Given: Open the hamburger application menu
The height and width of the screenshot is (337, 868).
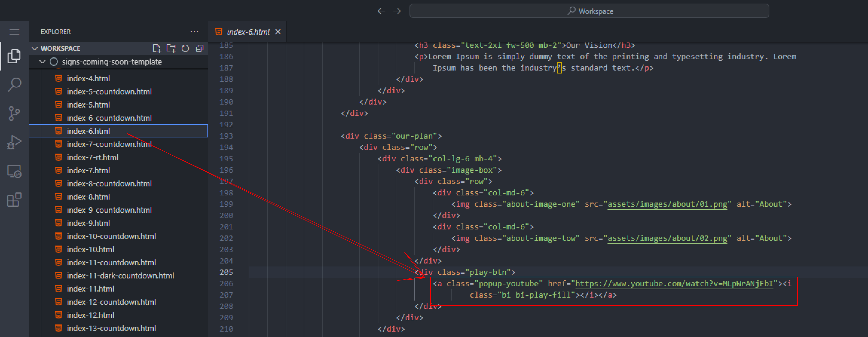Looking at the screenshot, I should click(x=14, y=32).
